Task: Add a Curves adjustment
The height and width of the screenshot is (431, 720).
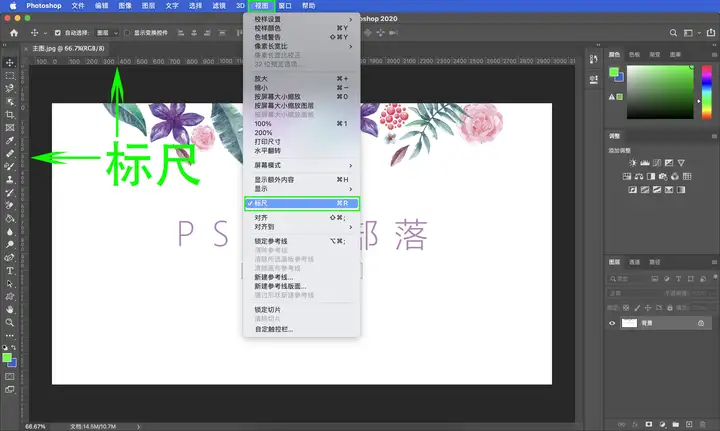Action: pos(657,162)
